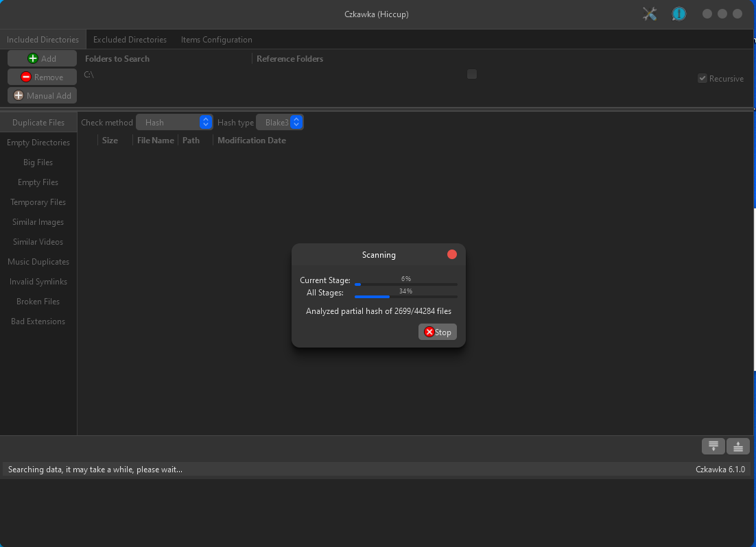Select Music Duplicates in the sidebar

pos(38,261)
